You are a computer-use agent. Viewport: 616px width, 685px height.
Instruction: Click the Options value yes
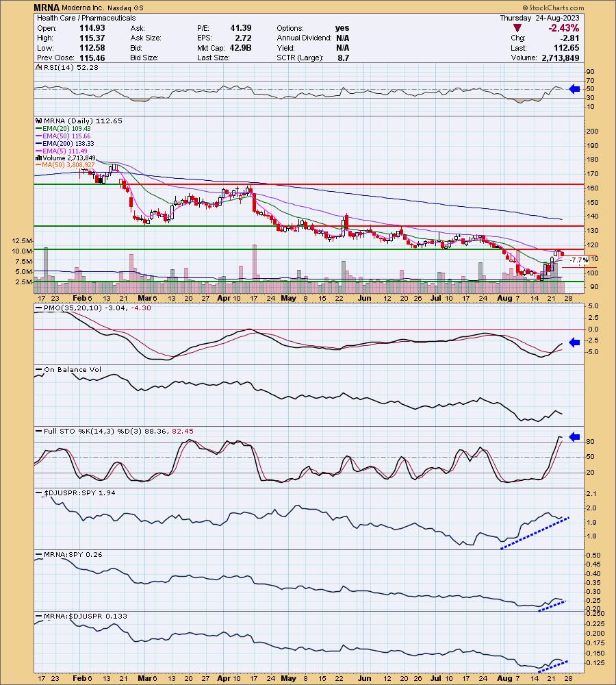click(342, 28)
